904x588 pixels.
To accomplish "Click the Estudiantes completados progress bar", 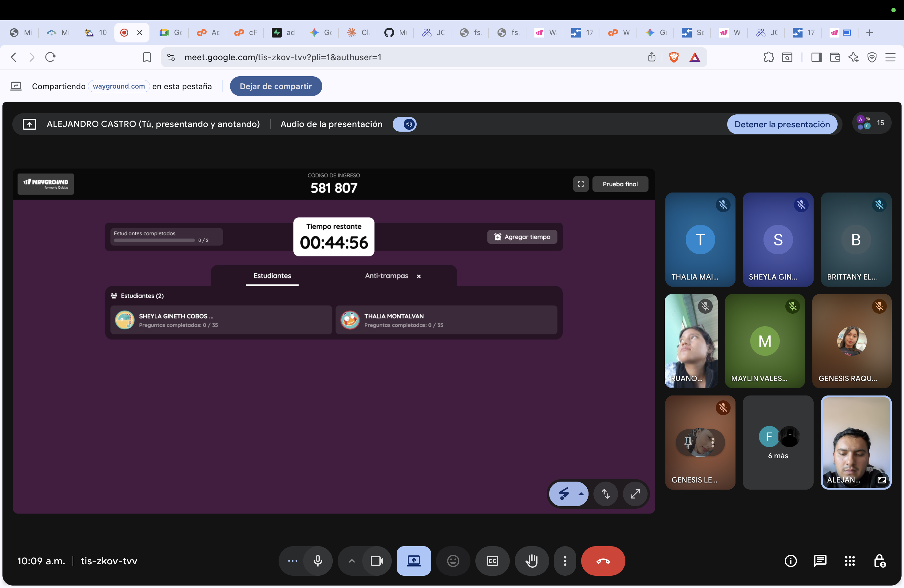I will coord(154,240).
